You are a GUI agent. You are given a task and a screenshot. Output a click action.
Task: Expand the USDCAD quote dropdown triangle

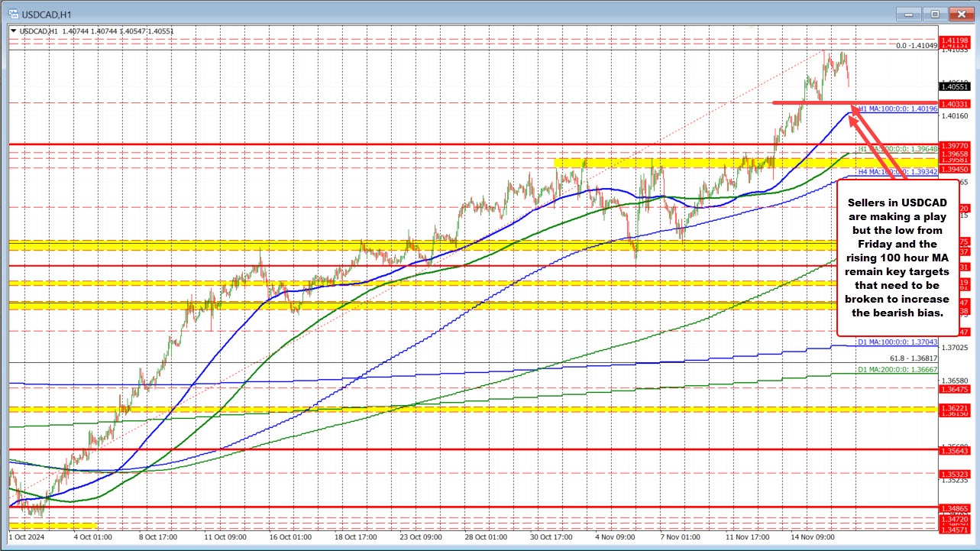tap(15, 30)
